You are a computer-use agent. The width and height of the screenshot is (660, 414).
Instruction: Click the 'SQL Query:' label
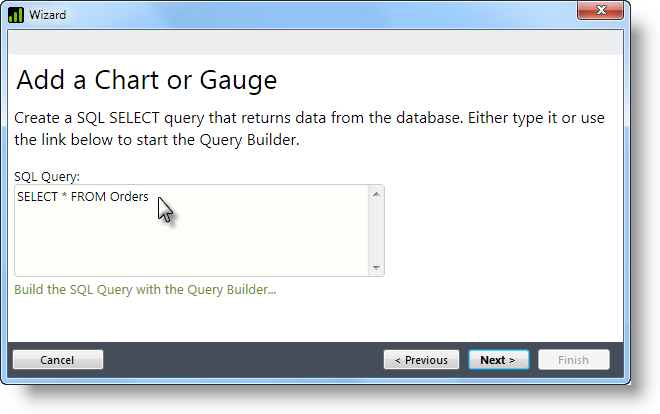[47, 177]
